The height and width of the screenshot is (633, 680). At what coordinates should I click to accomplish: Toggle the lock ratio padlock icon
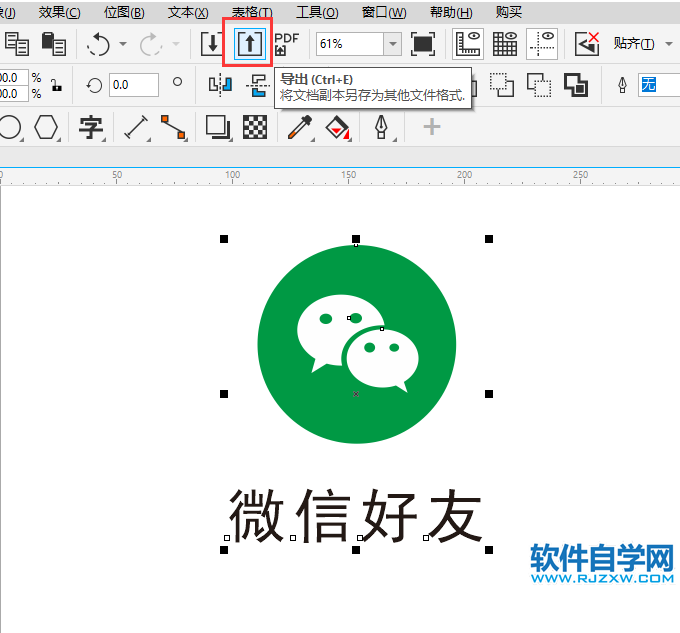[56, 85]
